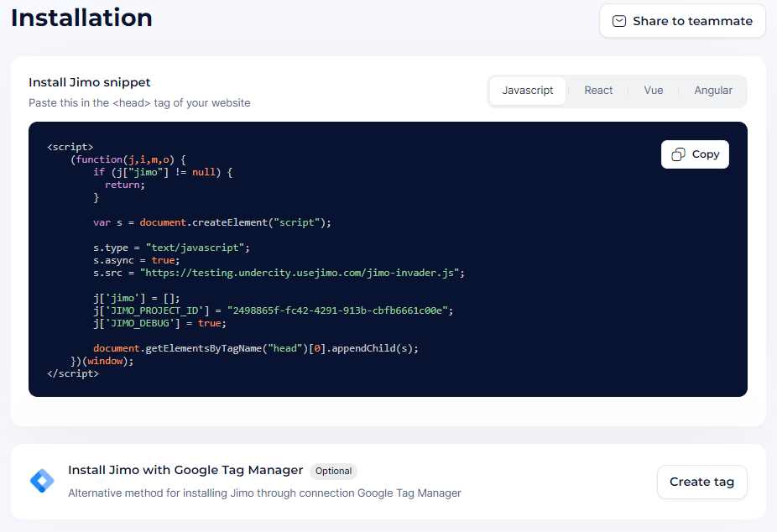Copy the Jimo snippet with Copy button

tap(695, 154)
